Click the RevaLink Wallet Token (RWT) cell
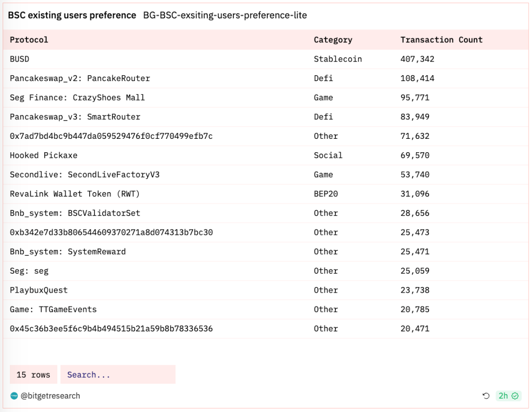Screen dimensions: 532x412 (x=75, y=194)
